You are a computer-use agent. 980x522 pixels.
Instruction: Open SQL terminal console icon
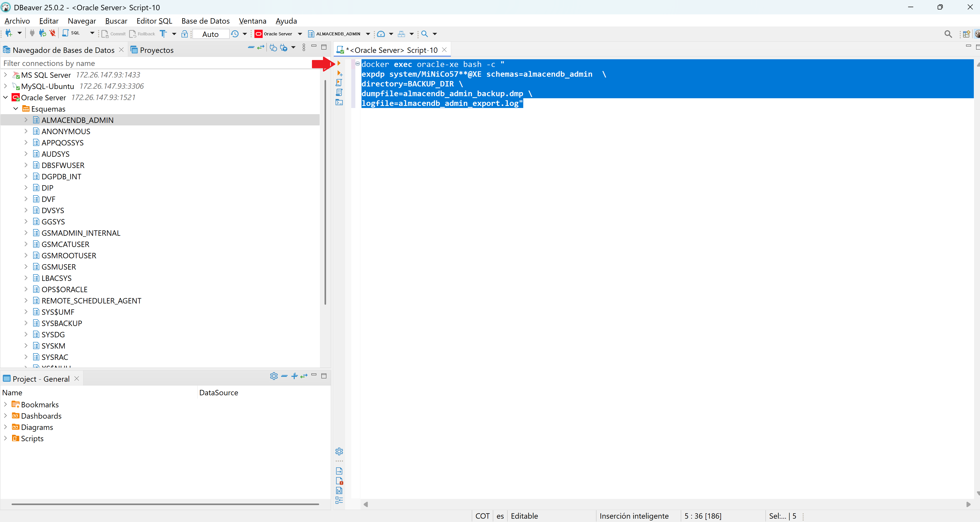[x=339, y=102]
